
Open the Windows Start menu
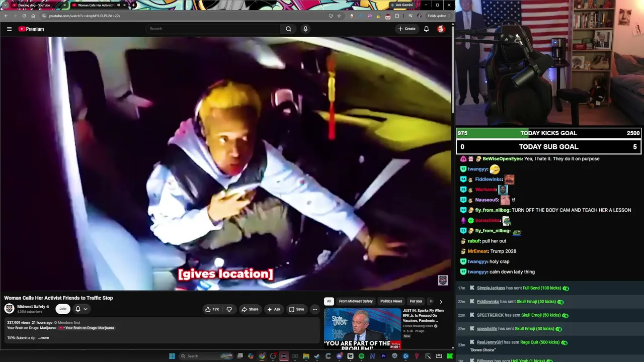click(x=172, y=356)
